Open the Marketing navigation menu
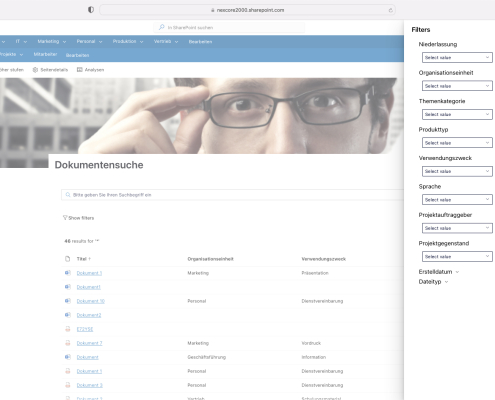 point(52,41)
